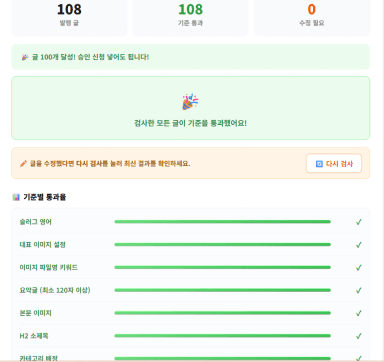The width and height of the screenshot is (384, 362).
Task: Click the 요약글 (최소 120자 이상) label
Action: [55, 290]
